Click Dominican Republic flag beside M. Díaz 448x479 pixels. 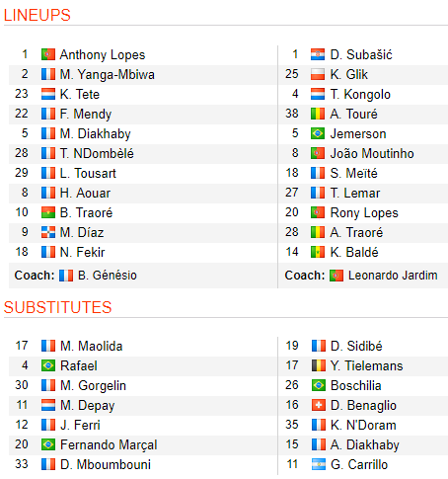point(48,232)
